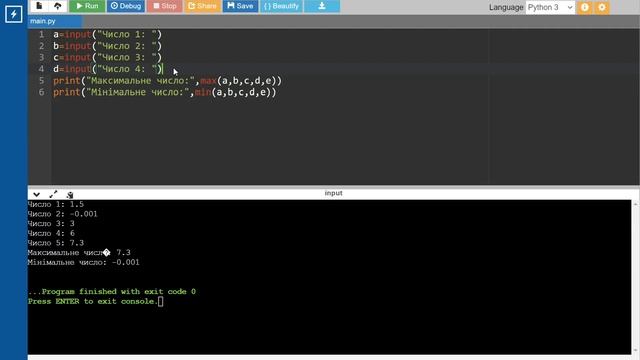Click the Stop button
The image size is (640, 360).
(164, 6)
